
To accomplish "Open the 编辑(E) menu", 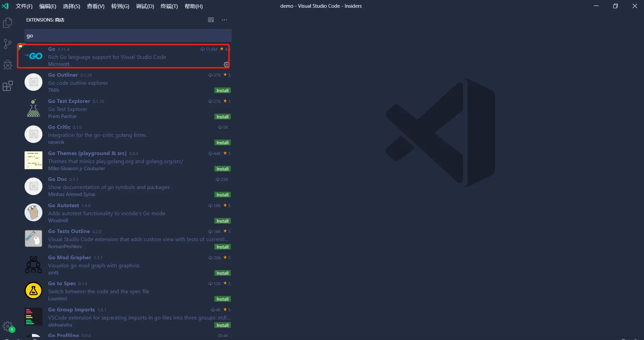I will 48,6.
